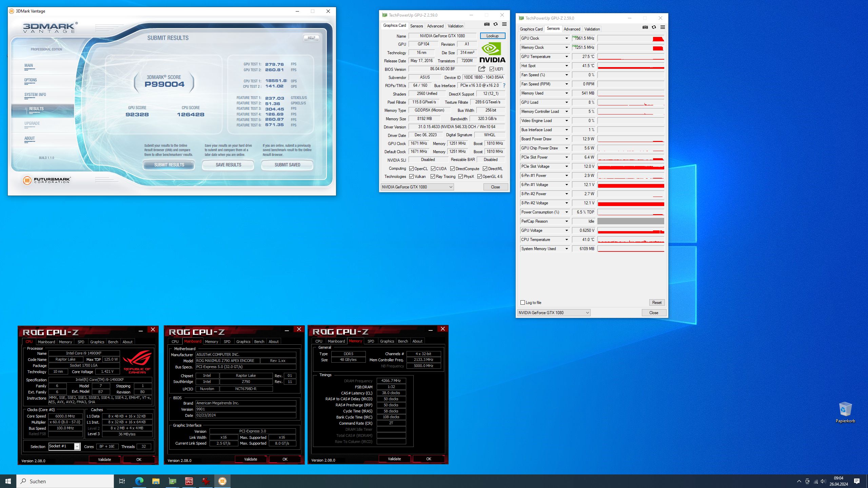Image resolution: width=868 pixels, height=488 pixels.
Task: Open Advanced tab in GPU-Z Sensors window
Action: (x=572, y=29)
